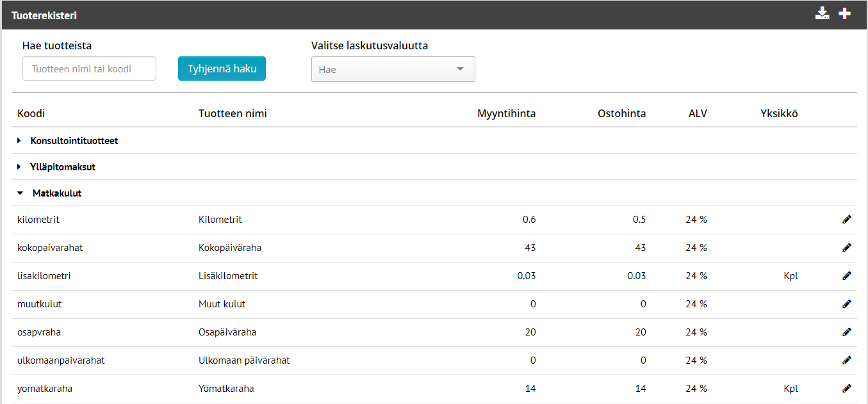Screen dimensions: 868x404
Task: Edit the kilometrit product row
Action: (847, 220)
